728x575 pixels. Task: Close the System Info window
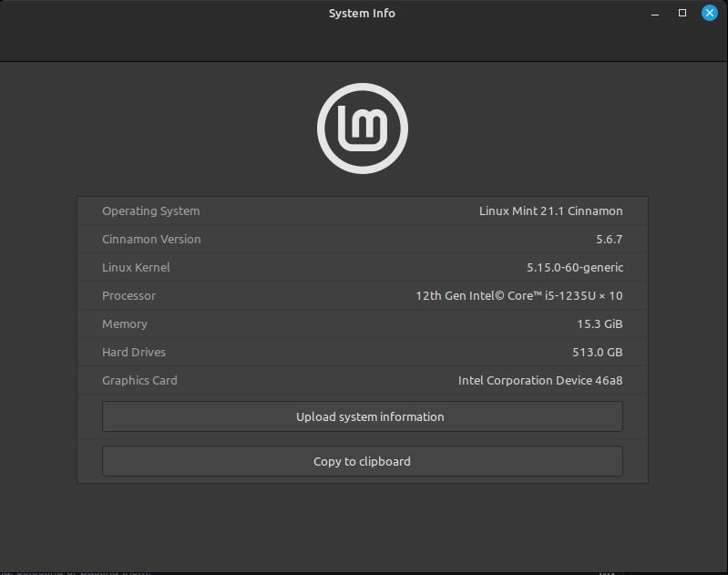(x=710, y=13)
